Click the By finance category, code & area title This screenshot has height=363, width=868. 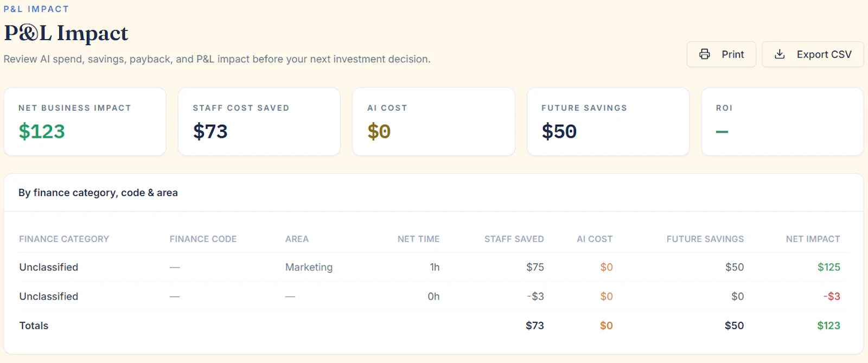click(x=98, y=193)
